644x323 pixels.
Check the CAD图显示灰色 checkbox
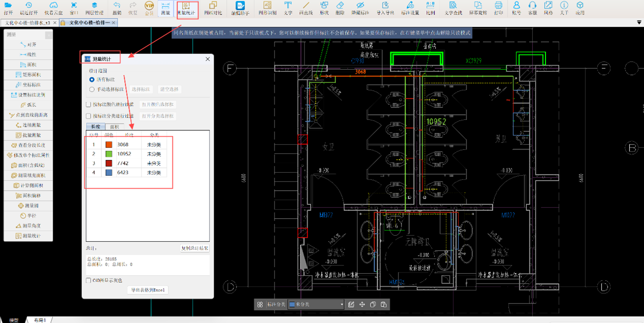89,280
